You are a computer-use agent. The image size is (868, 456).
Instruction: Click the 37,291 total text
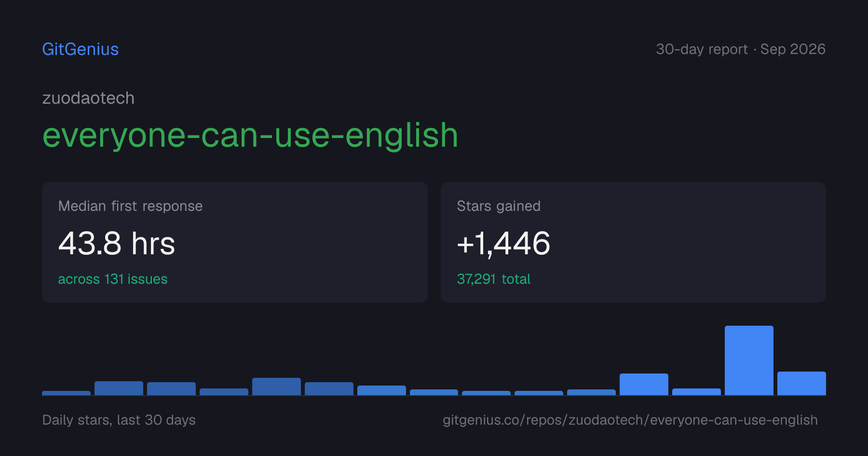point(493,279)
